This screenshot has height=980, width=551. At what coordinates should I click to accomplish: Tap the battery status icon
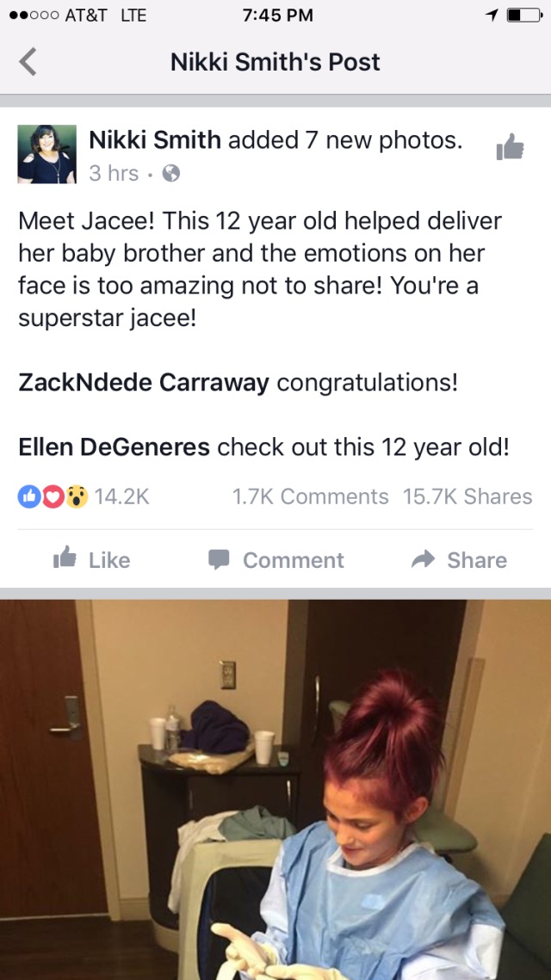pyautogui.click(x=524, y=15)
